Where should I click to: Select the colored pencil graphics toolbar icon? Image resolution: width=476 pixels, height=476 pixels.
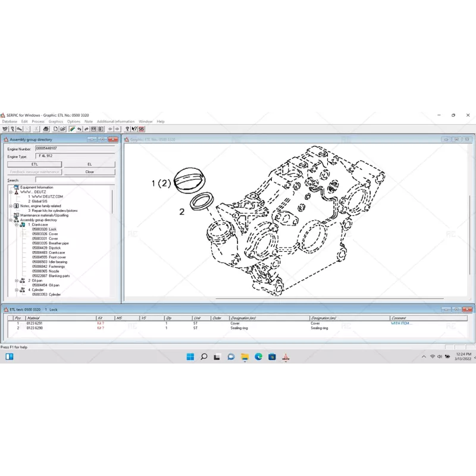click(x=73, y=129)
